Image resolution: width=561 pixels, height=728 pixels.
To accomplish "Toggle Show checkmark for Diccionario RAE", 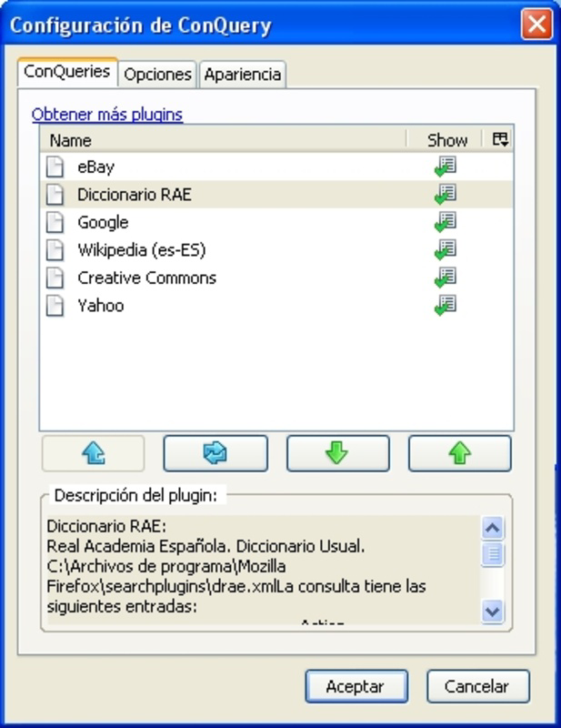I will 445,195.
